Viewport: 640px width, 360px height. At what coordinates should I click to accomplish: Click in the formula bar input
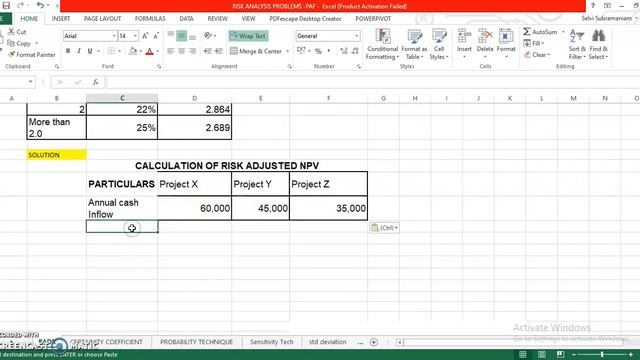pyautogui.click(x=372, y=82)
